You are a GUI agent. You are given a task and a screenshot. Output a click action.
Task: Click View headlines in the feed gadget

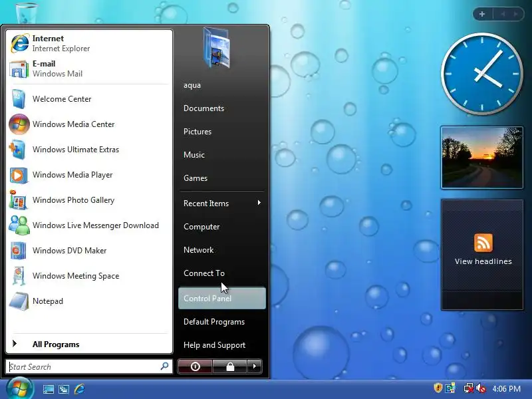(x=483, y=261)
